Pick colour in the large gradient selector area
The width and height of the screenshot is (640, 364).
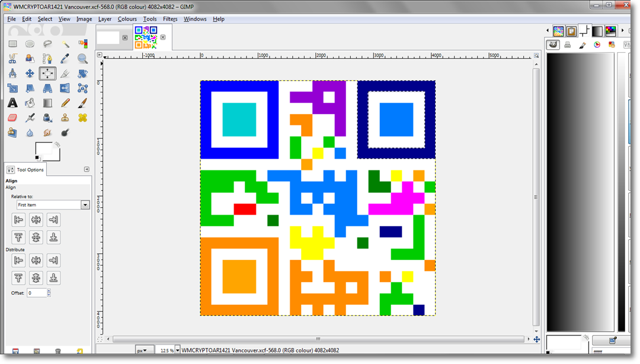point(580,192)
